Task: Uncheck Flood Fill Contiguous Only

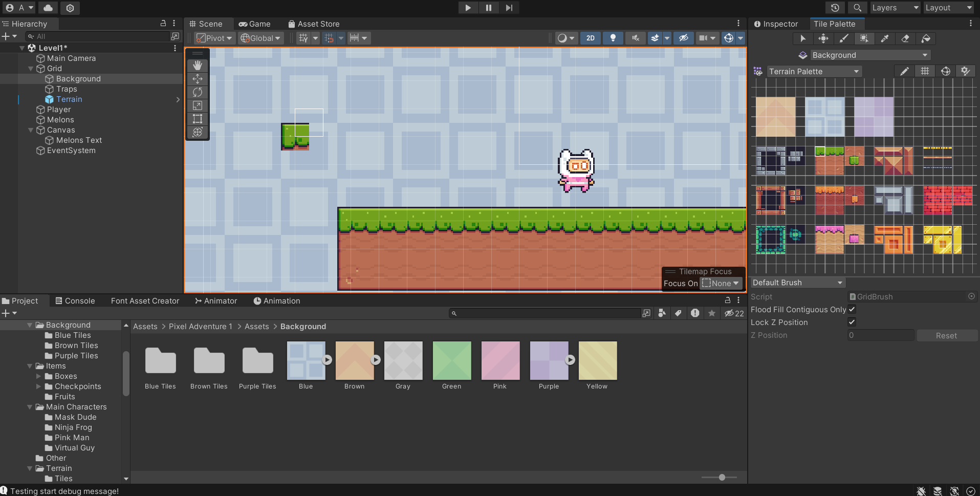Action: pyautogui.click(x=852, y=309)
